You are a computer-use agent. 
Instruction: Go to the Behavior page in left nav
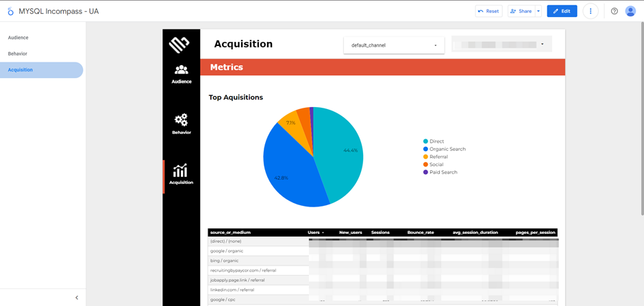18,54
